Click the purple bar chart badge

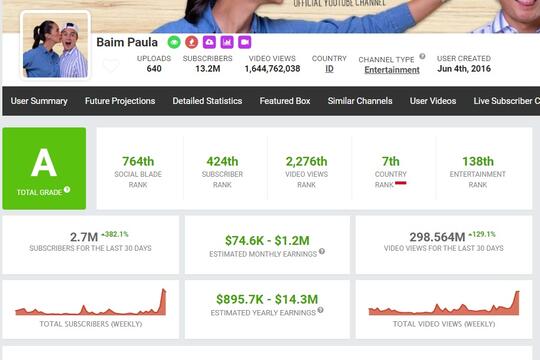tap(227, 42)
